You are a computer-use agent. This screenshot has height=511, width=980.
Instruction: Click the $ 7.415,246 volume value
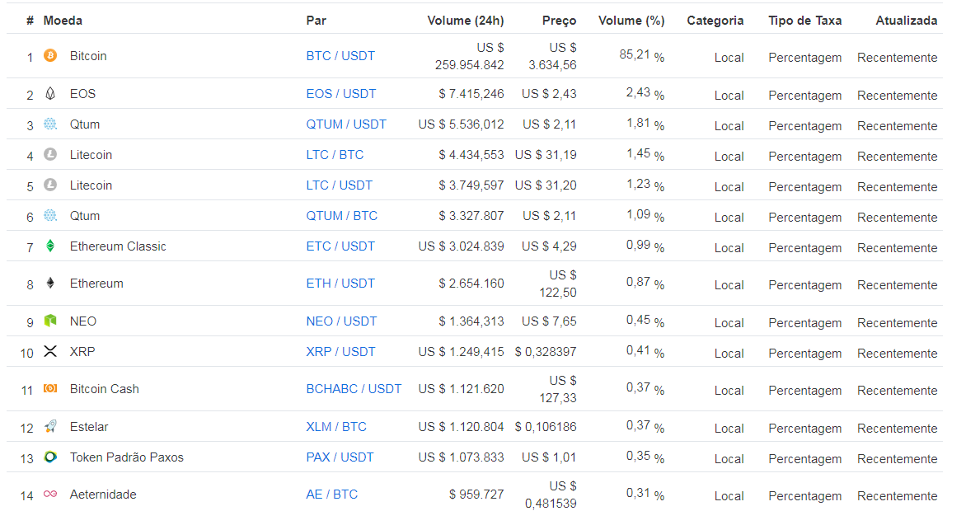click(471, 94)
